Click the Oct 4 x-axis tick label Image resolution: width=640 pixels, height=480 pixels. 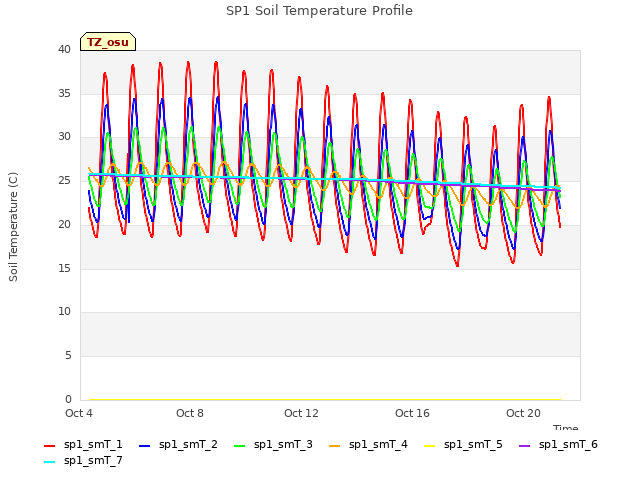(79, 413)
